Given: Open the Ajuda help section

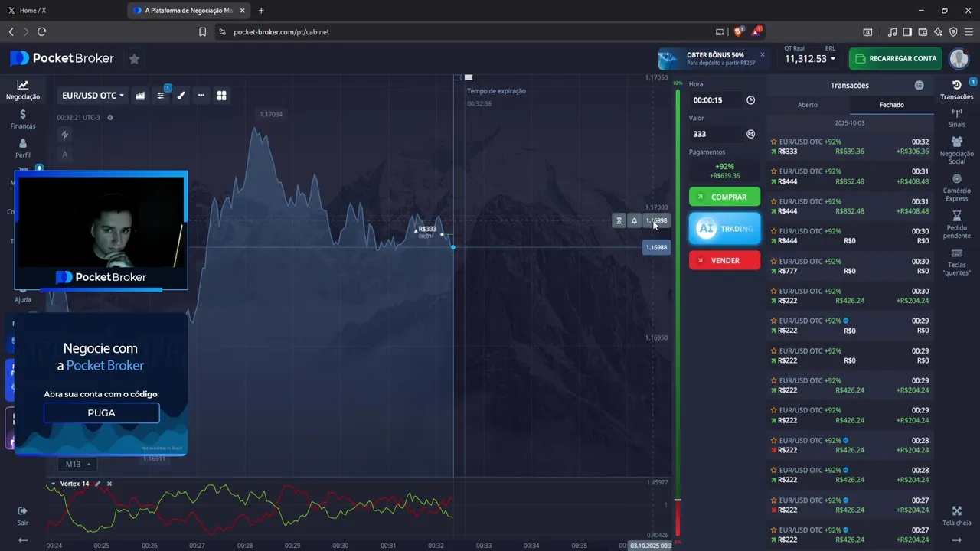Looking at the screenshot, I should pos(23,295).
